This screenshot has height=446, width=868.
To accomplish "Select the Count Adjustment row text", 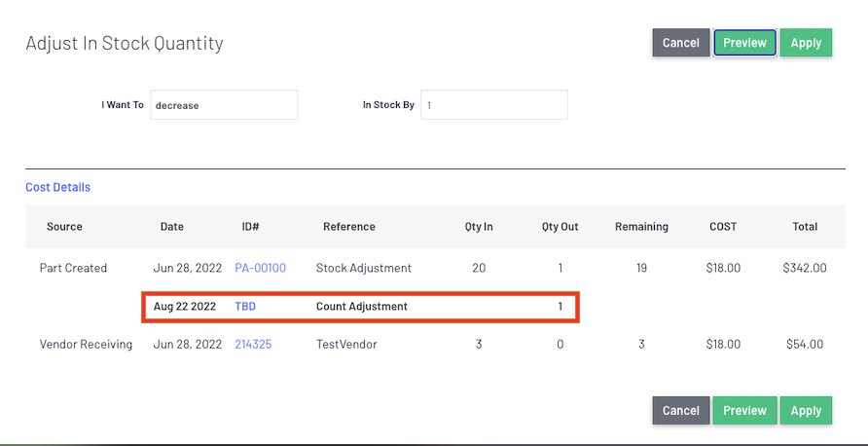I will point(362,307).
